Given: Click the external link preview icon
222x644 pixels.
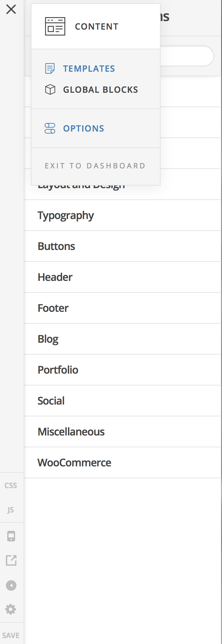Looking at the screenshot, I should (x=11, y=560).
